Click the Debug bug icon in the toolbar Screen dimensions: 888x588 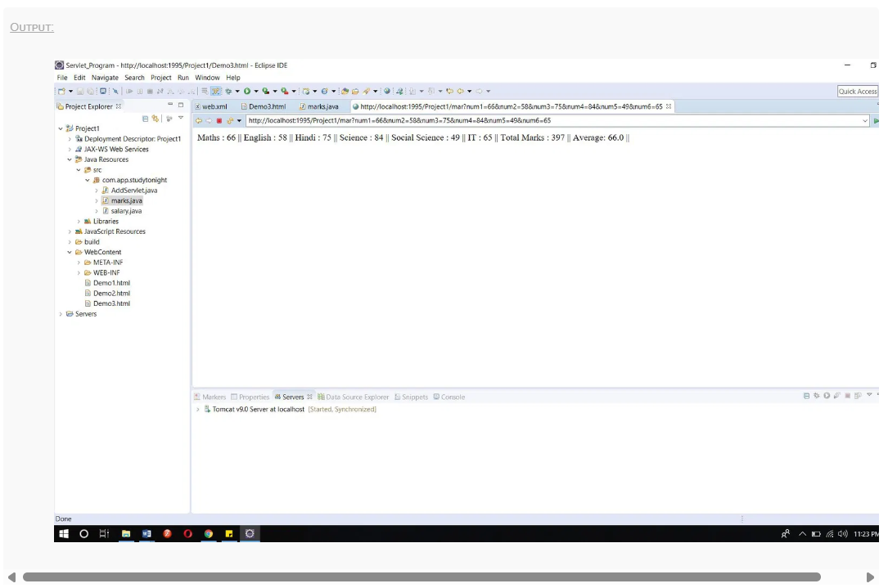229,92
